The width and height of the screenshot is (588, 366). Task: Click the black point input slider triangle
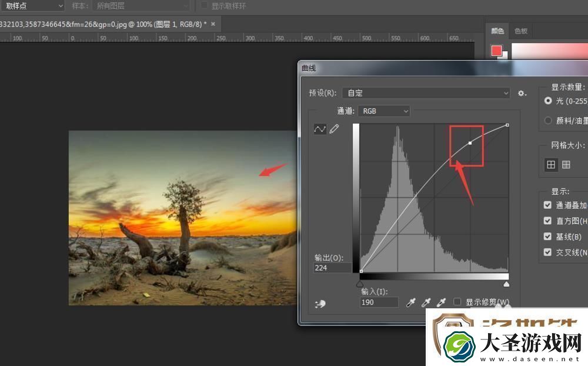[x=360, y=284]
